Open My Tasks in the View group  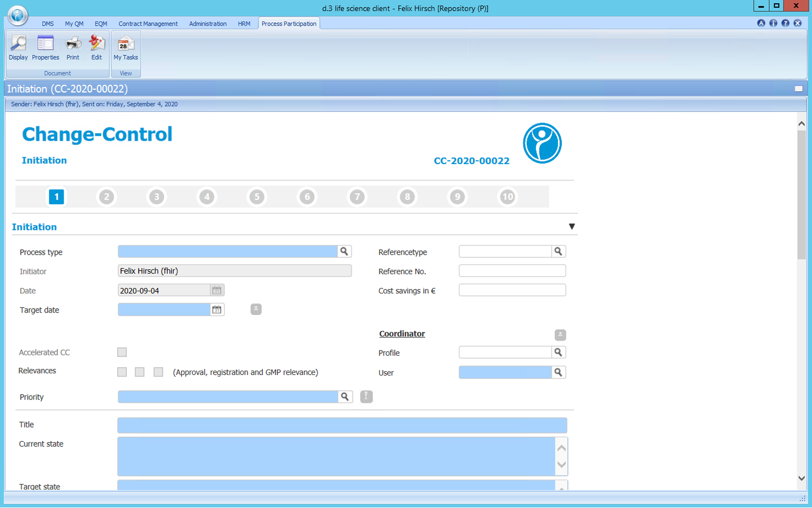pos(125,47)
